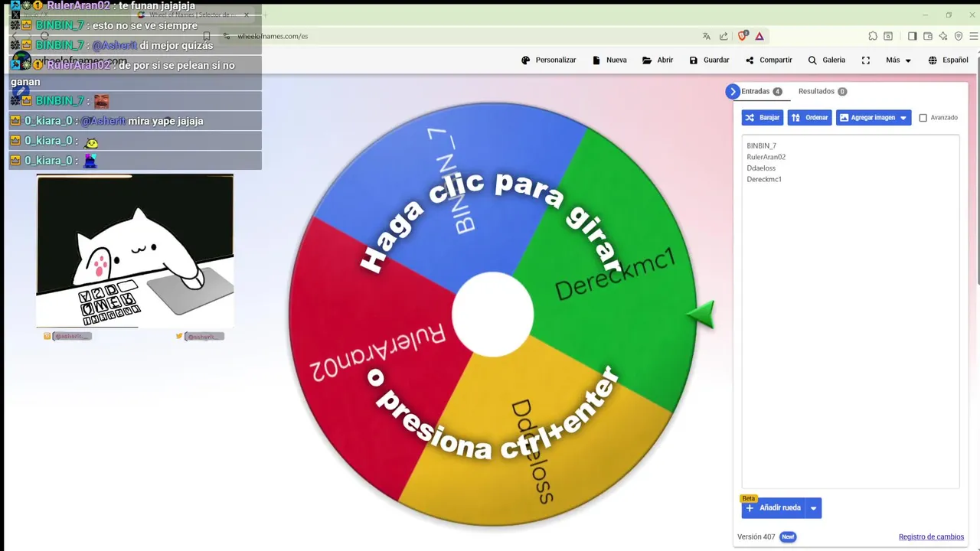Image resolution: width=980 pixels, height=551 pixels.
Task: Open the Brave Wallet icon
Action: pyautogui.click(x=928, y=36)
